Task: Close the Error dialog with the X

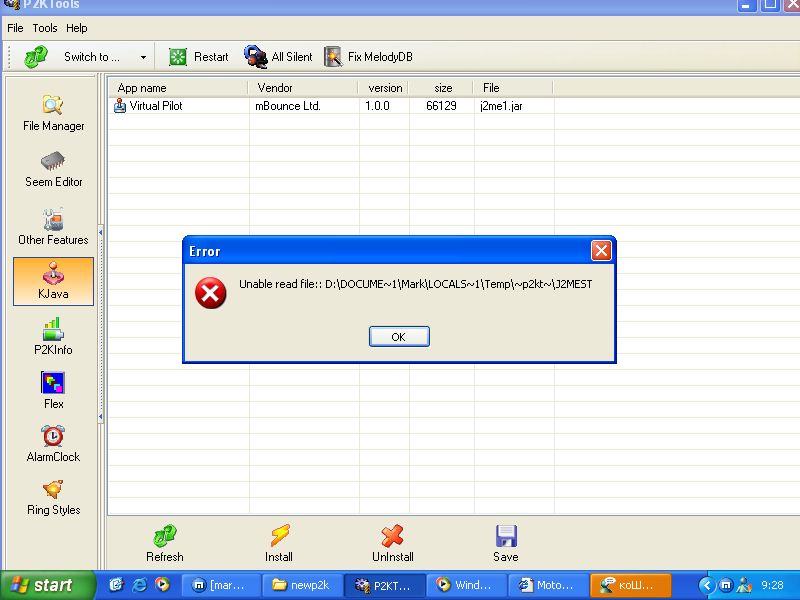Action: [601, 251]
